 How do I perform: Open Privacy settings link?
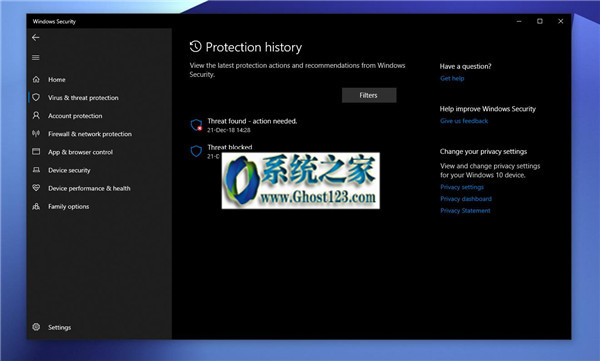[462, 187]
